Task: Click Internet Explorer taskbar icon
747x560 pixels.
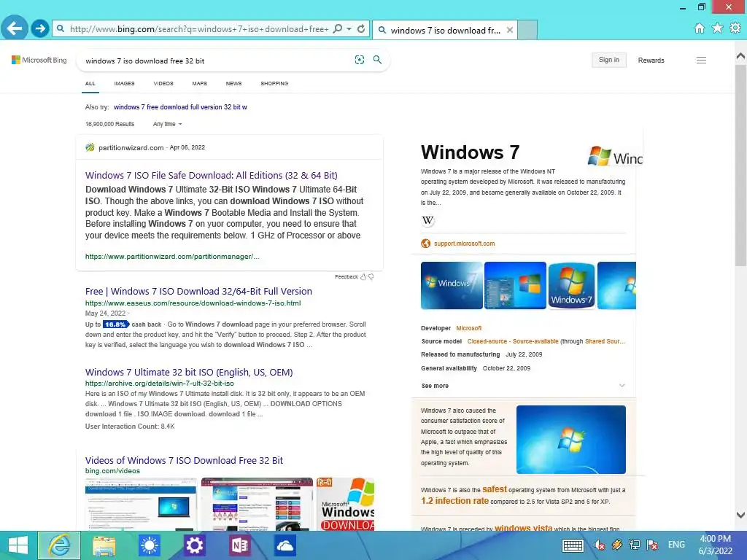Action: click(59, 545)
